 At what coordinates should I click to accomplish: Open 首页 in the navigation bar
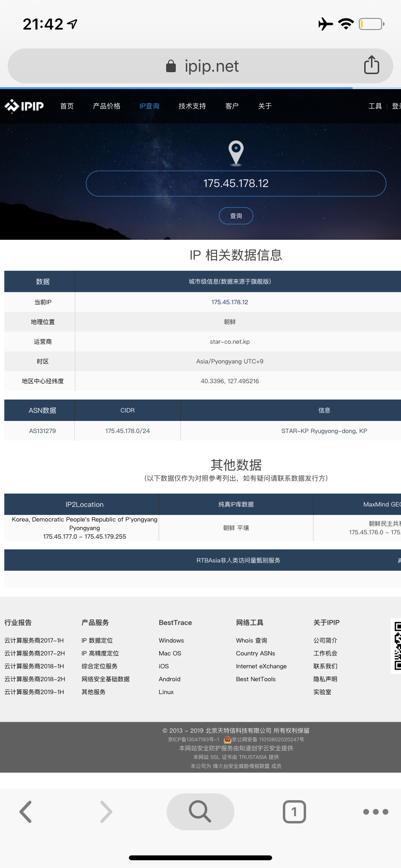click(x=67, y=106)
